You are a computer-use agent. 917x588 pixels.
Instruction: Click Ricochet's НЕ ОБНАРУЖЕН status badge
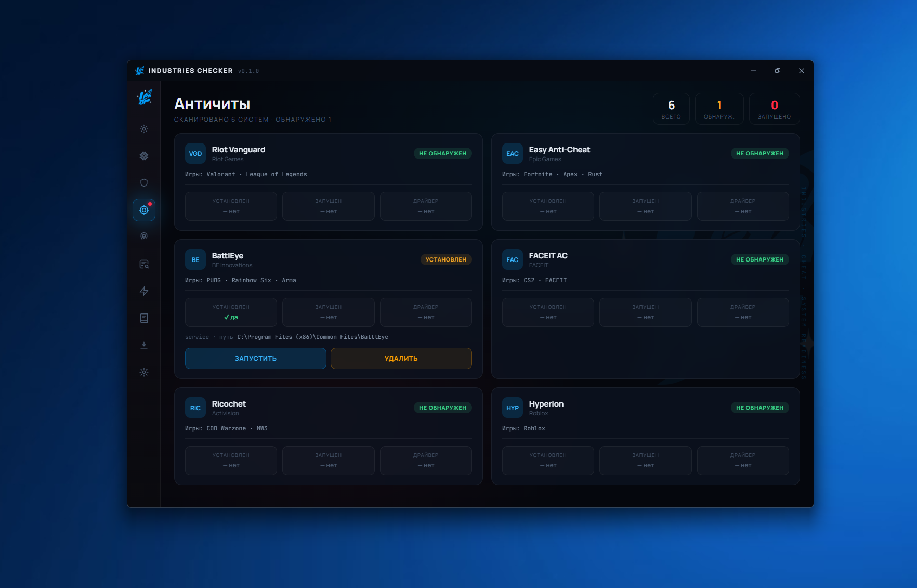click(x=443, y=408)
